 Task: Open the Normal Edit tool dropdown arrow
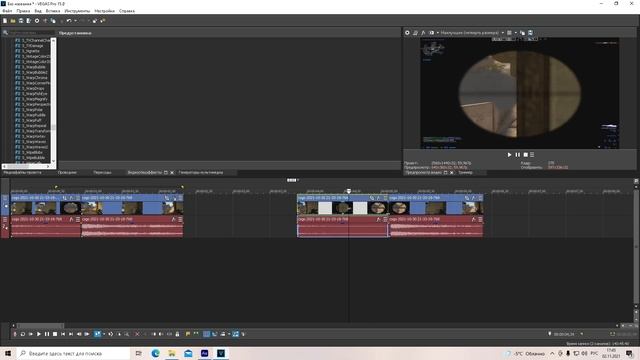[104, 334]
